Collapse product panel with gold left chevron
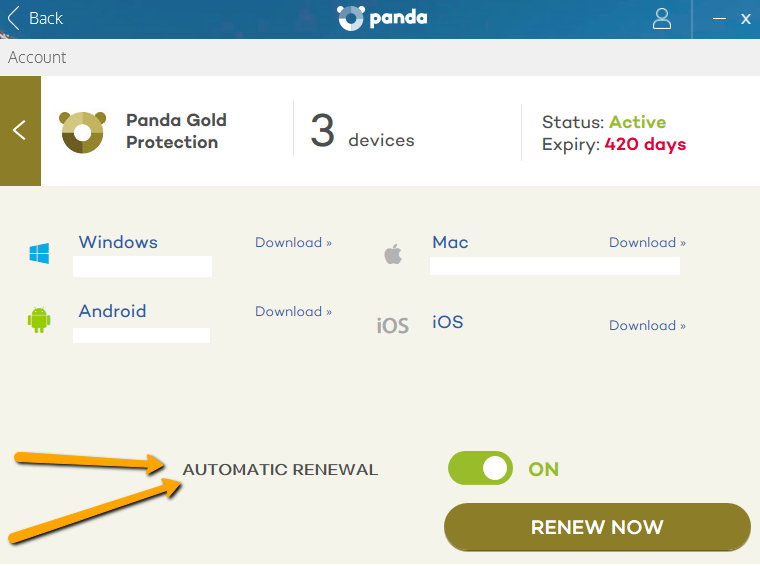Viewport: 760px width, 566px height. click(x=20, y=131)
